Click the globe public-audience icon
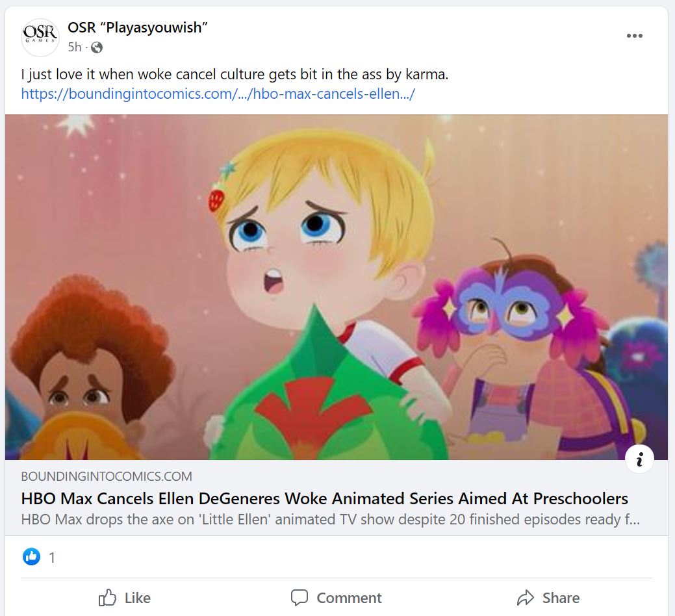This screenshot has height=616, width=675. click(97, 47)
